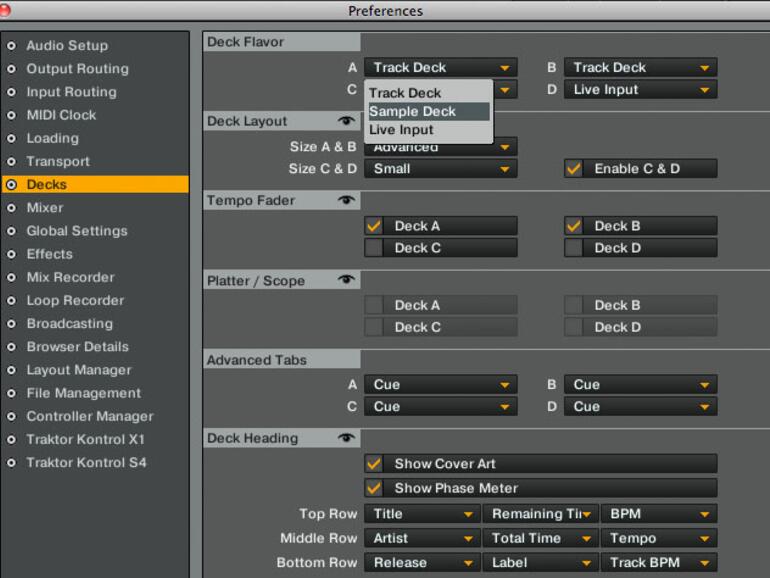Click the eye icon beside Tempo Fader

pos(346,200)
